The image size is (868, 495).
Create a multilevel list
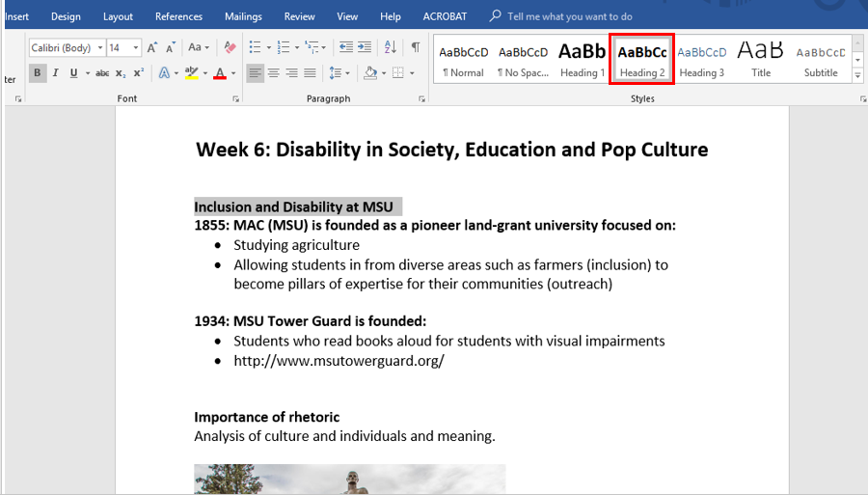(x=312, y=47)
